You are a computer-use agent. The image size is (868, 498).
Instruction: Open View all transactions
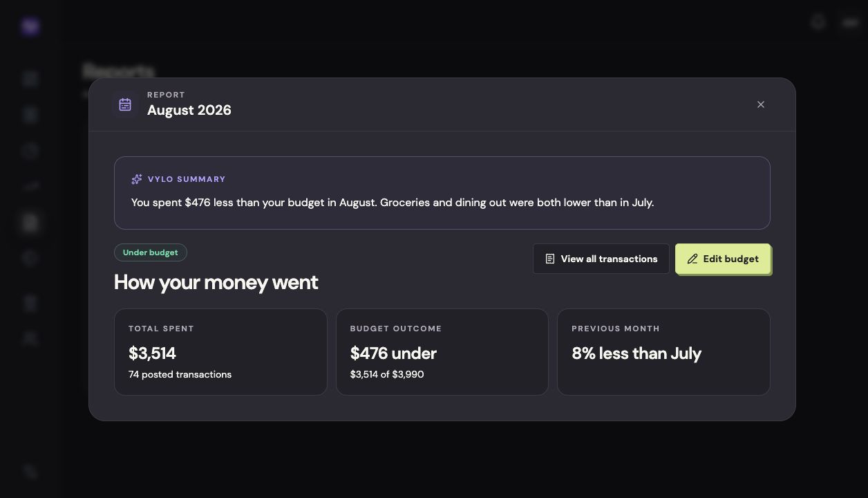(x=601, y=259)
